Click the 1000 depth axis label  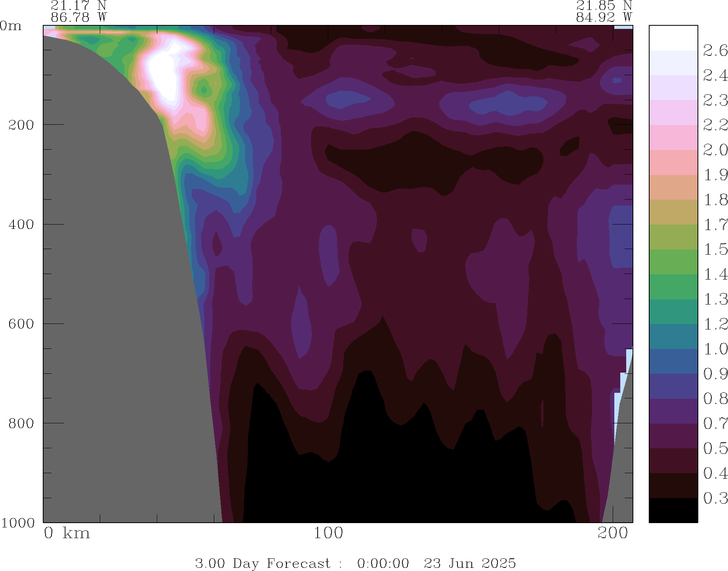click(18, 523)
